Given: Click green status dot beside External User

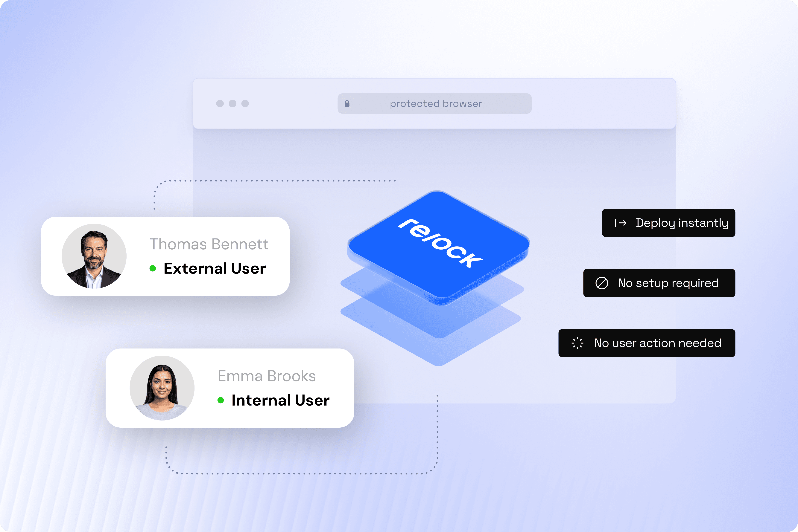Looking at the screenshot, I should tap(153, 268).
